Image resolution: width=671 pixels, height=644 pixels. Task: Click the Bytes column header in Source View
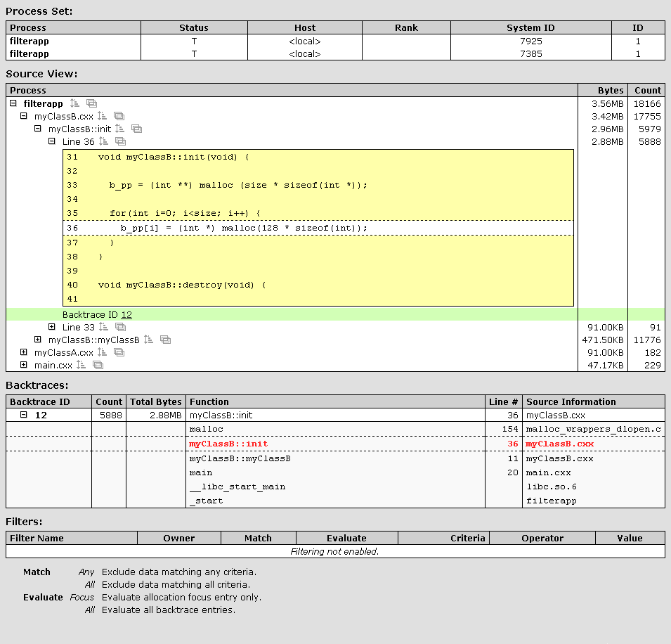(610, 90)
